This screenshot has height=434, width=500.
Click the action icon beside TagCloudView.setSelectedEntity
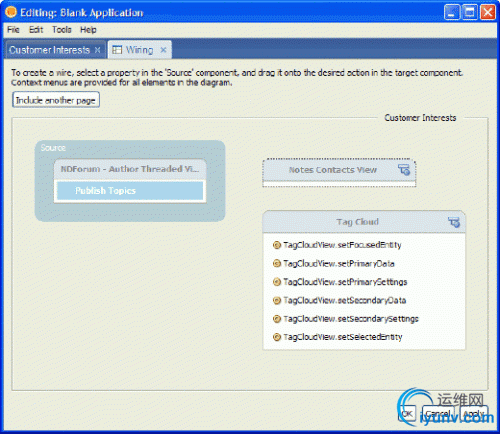coord(277,337)
